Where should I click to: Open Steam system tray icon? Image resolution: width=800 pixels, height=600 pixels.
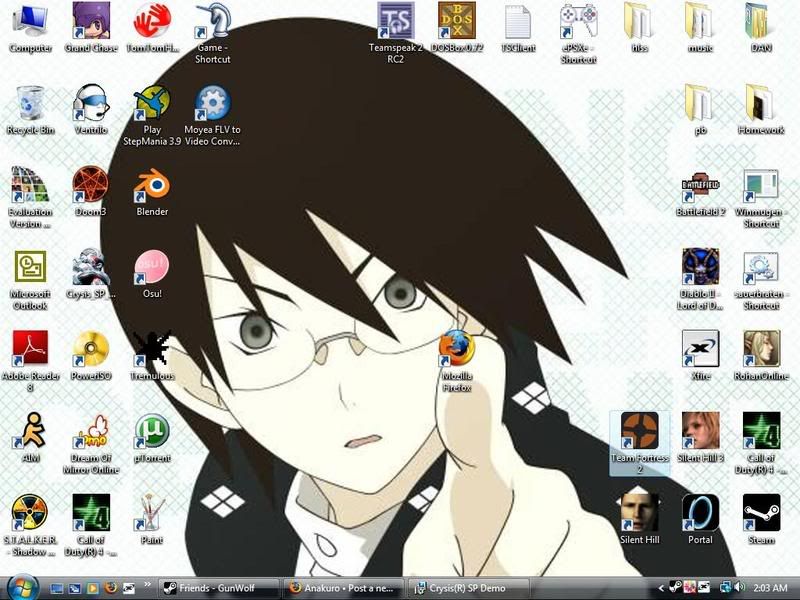(x=675, y=588)
